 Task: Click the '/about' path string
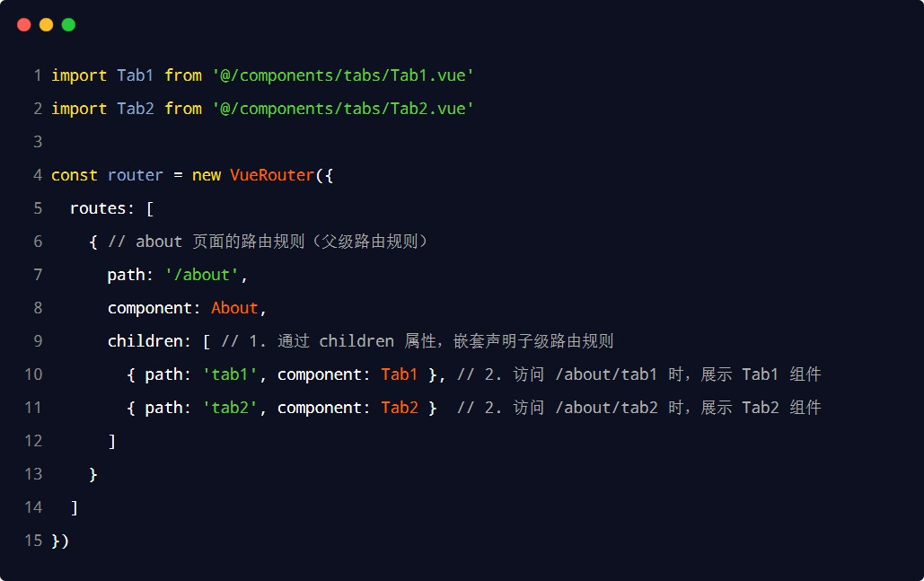201,275
